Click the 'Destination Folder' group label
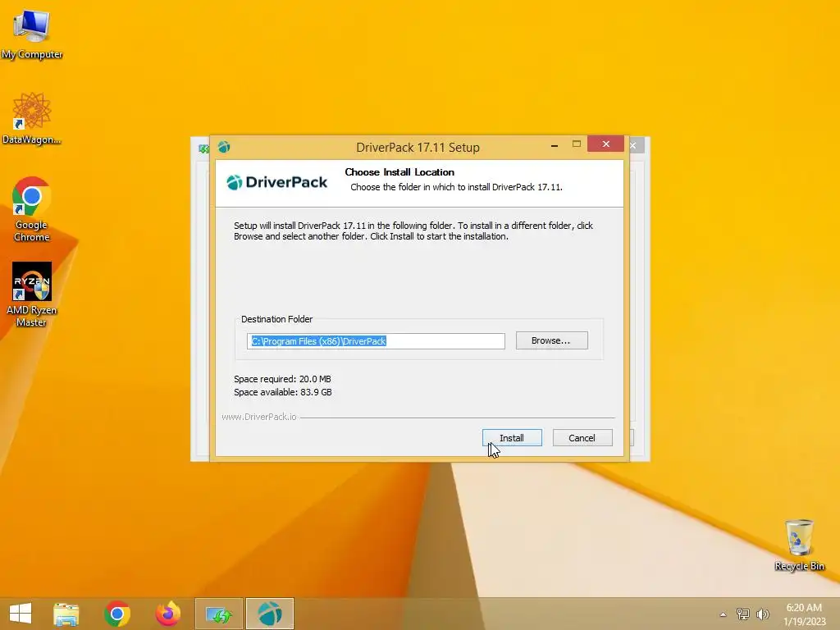Image resolution: width=840 pixels, height=630 pixels. coord(277,319)
